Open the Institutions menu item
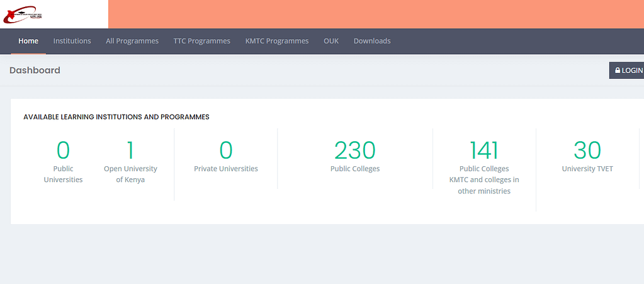 point(72,41)
